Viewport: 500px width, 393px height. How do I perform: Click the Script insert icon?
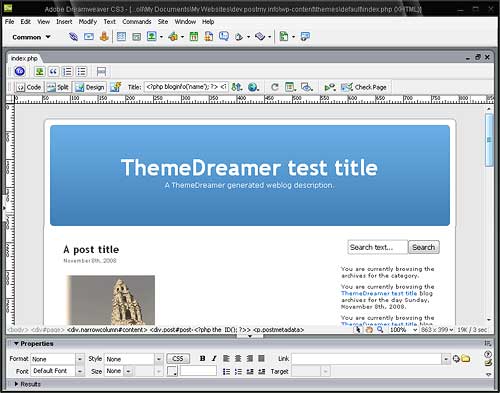point(260,37)
